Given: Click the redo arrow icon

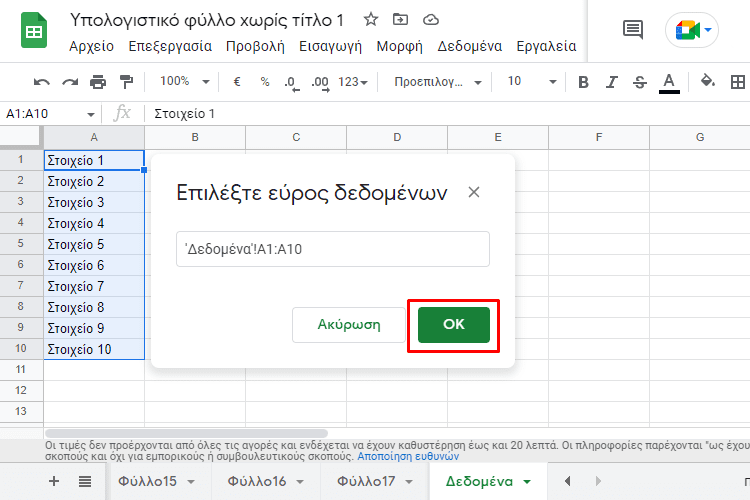Looking at the screenshot, I should coord(69,82).
